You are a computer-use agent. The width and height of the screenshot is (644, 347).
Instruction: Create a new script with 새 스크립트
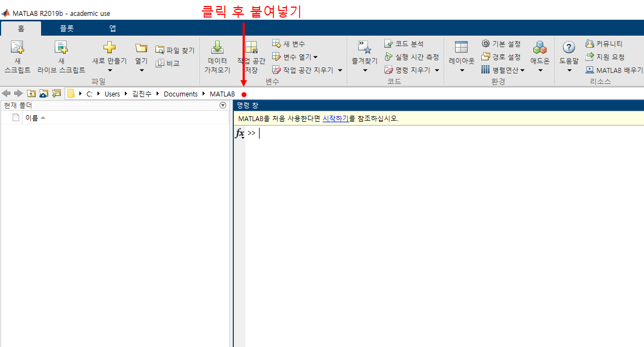[x=18, y=57]
